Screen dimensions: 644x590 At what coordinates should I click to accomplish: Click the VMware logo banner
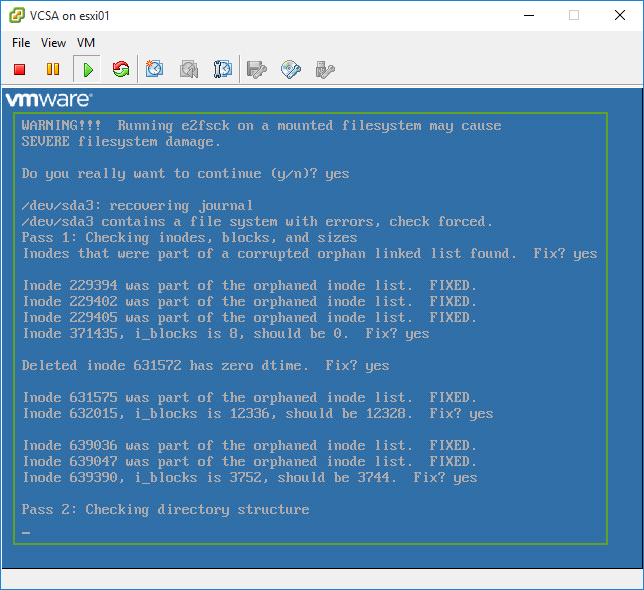(x=49, y=99)
